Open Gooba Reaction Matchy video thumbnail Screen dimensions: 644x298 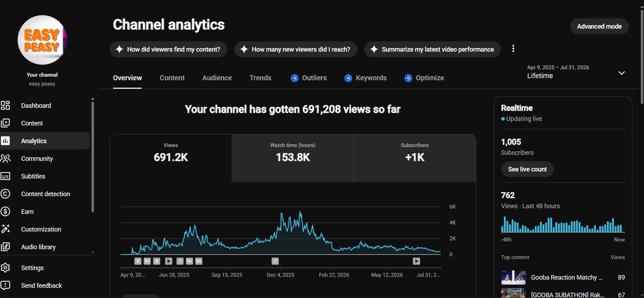(x=513, y=277)
